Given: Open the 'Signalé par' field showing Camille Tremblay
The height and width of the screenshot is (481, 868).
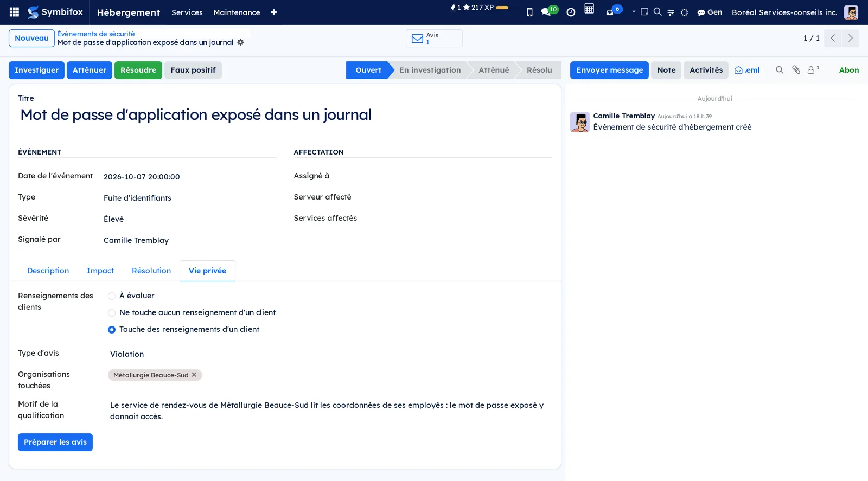Looking at the screenshot, I should click(x=190, y=240).
